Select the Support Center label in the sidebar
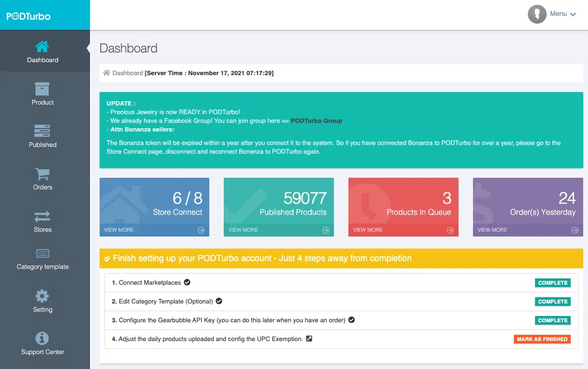 tap(43, 352)
